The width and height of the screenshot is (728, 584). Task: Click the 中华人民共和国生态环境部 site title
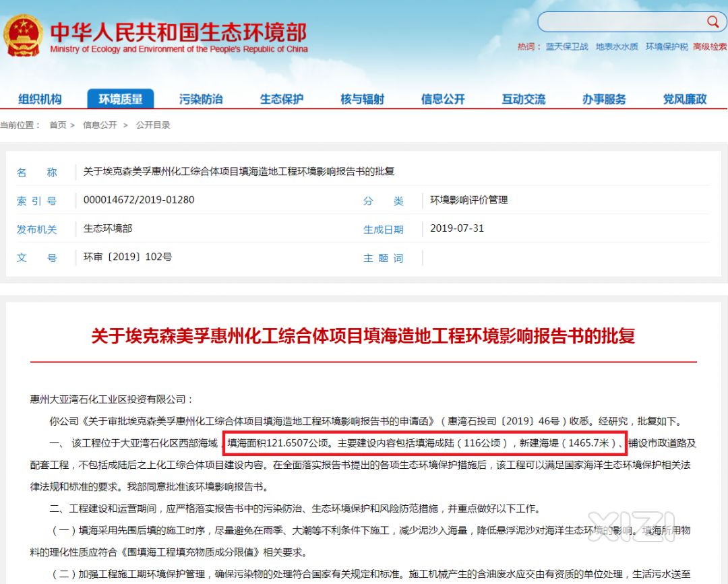click(179, 32)
